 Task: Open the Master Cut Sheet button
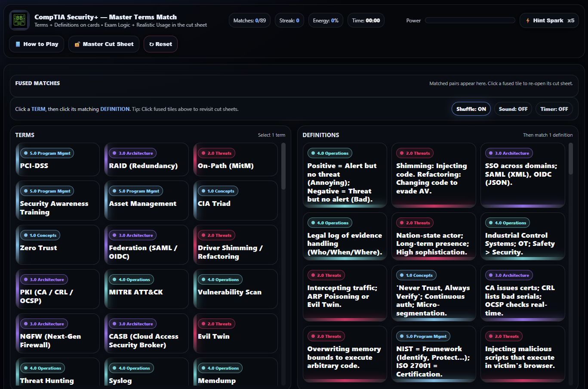click(104, 44)
